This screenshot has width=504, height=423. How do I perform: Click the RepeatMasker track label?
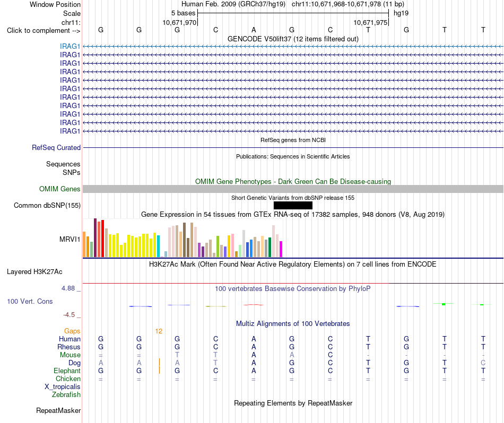pyautogui.click(x=58, y=410)
